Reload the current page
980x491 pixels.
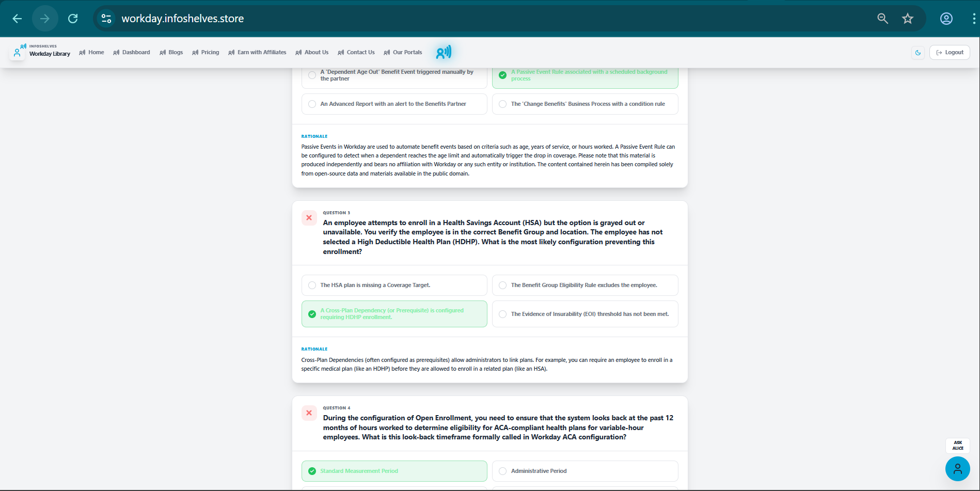73,18
